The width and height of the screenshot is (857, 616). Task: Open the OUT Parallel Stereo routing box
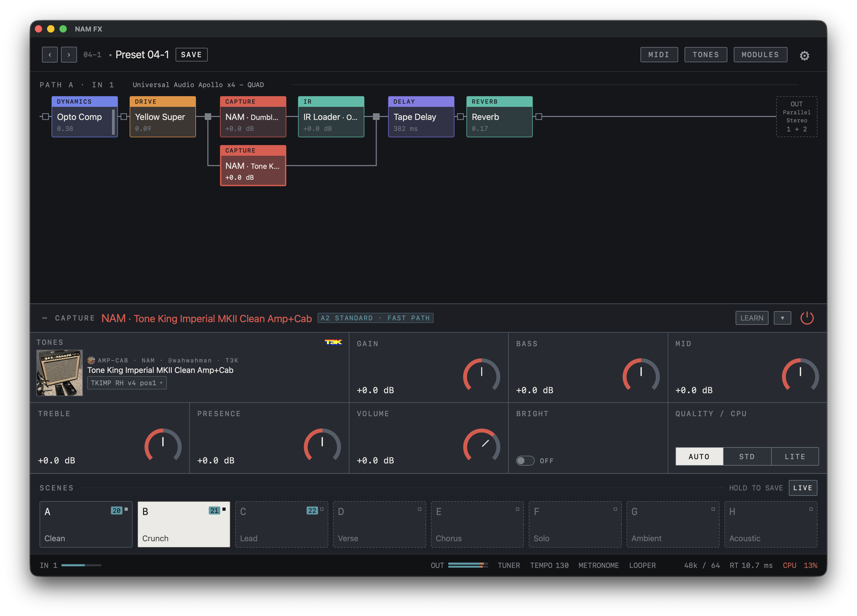tap(797, 117)
